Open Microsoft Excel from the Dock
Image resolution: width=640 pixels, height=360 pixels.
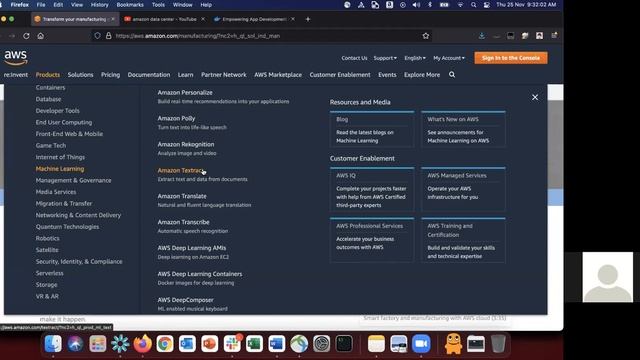[x=254, y=344]
